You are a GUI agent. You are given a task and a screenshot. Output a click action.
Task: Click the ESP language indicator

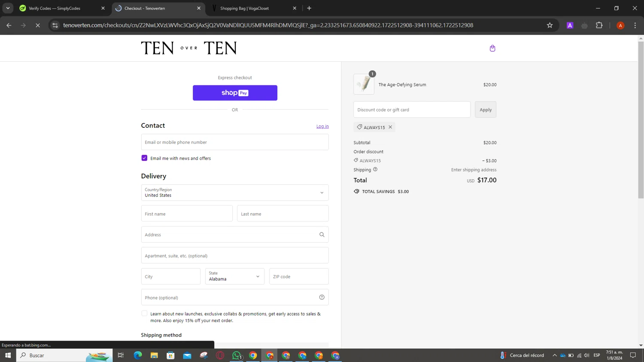(597, 355)
